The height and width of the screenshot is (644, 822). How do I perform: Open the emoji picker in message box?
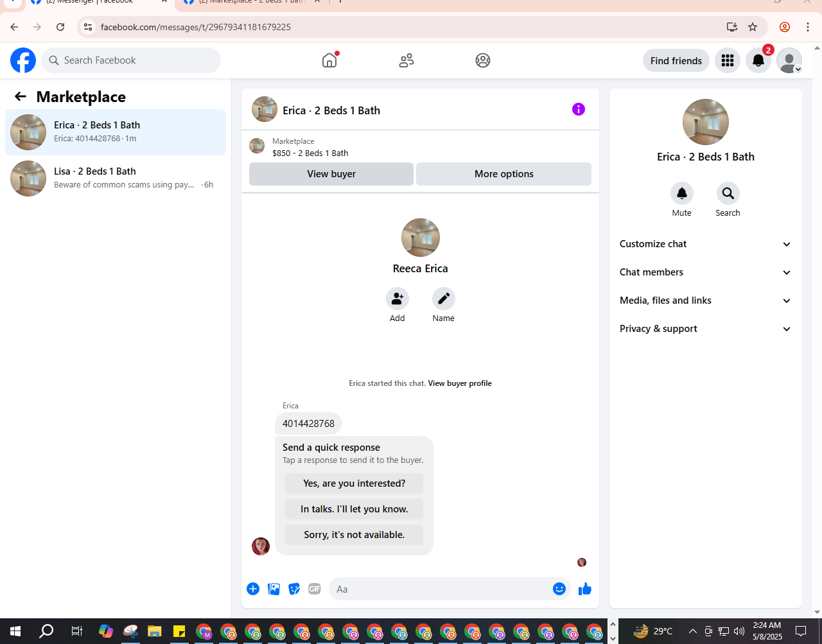(x=559, y=589)
